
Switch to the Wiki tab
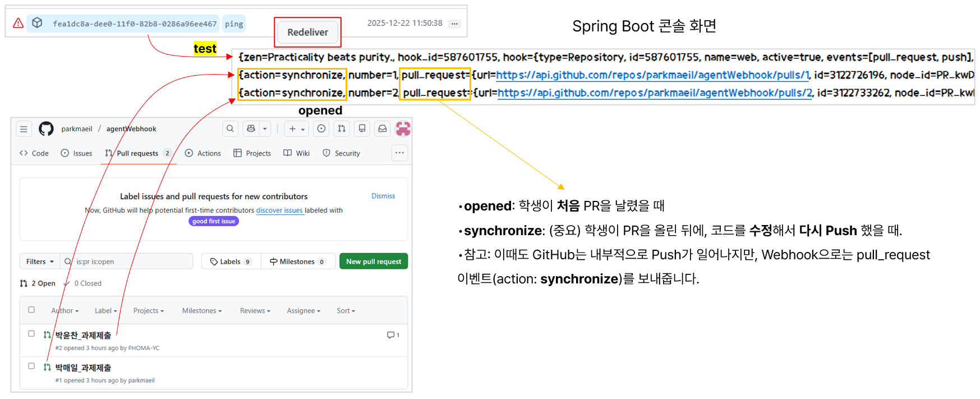[297, 153]
